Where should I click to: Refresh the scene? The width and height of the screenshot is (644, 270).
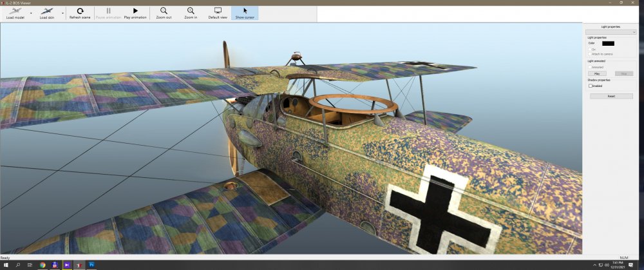[80, 12]
